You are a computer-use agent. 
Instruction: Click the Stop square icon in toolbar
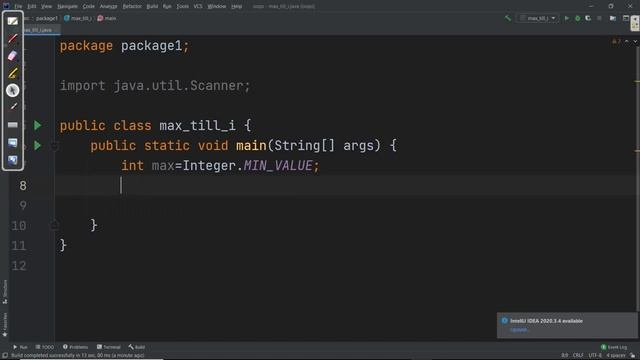coord(599,18)
